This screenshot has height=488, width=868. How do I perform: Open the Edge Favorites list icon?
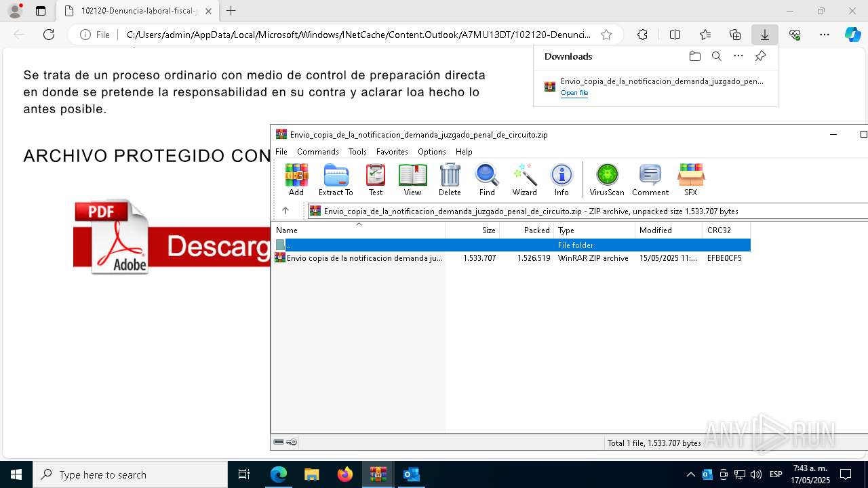coord(705,35)
